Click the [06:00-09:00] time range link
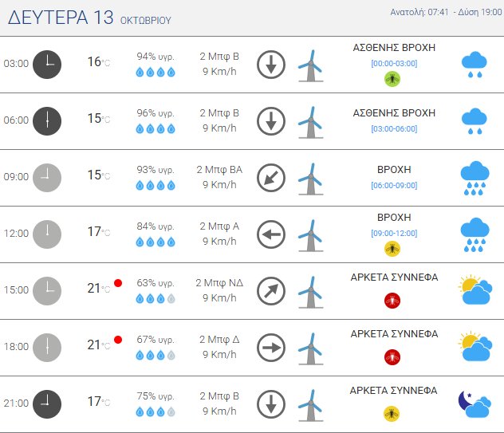 (x=394, y=186)
